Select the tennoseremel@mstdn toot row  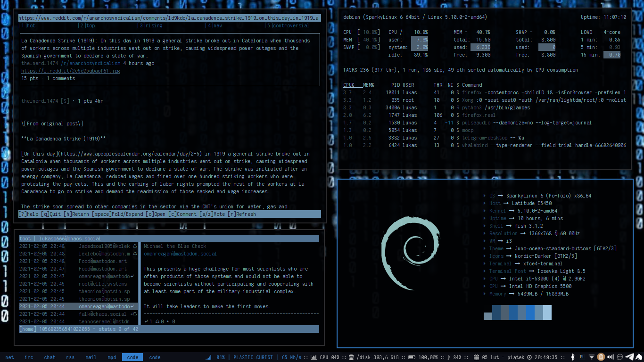(79, 321)
